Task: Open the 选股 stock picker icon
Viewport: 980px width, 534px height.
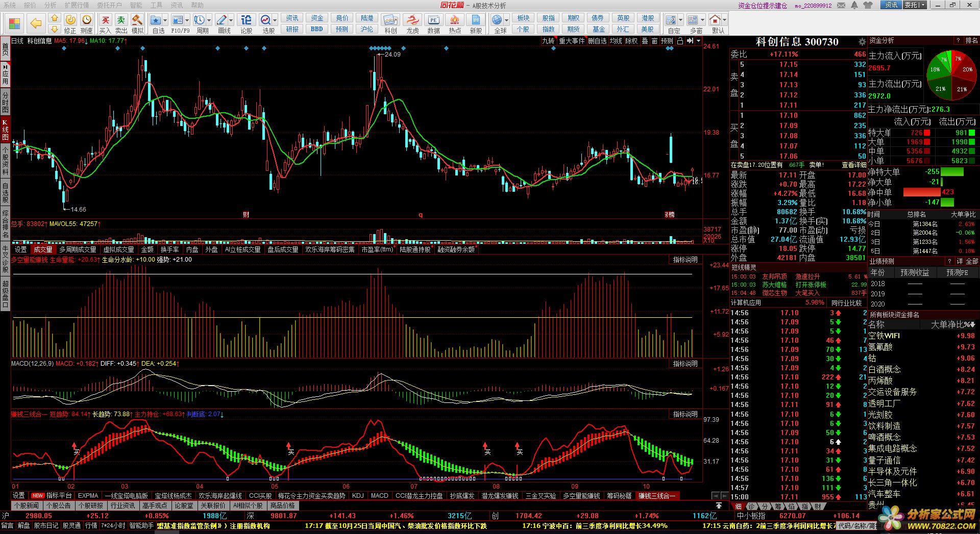Action: [266, 20]
